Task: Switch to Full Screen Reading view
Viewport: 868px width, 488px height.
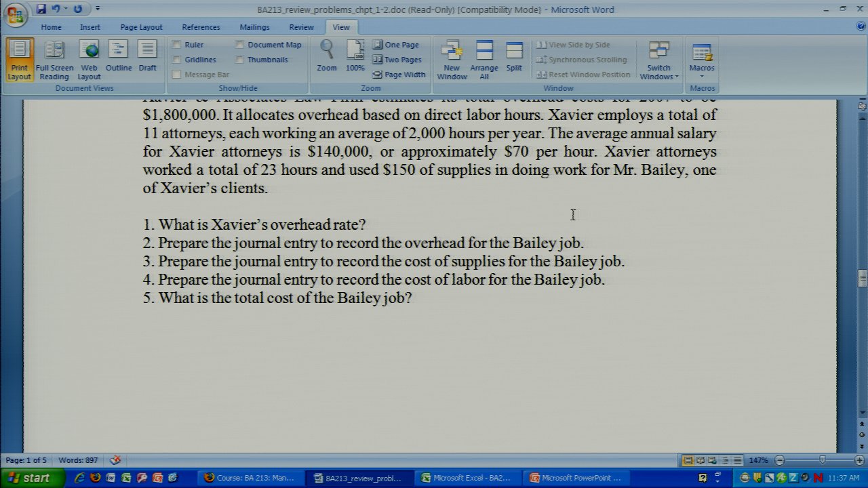Action: point(54,60)
